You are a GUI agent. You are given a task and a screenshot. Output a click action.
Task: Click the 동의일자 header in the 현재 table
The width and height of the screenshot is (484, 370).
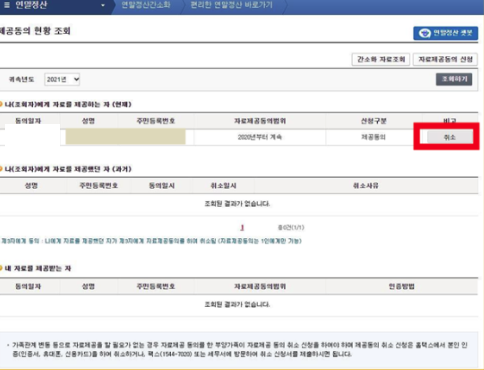tap(28, 121)
